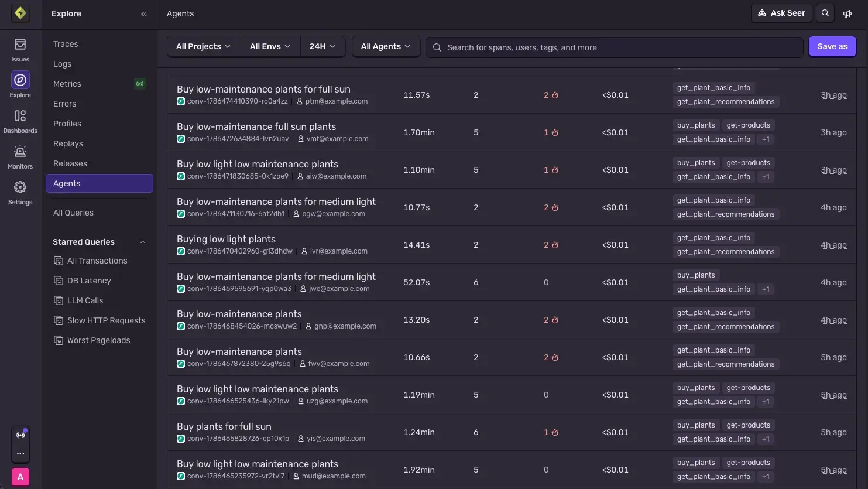Collapse the Explore sidebar panel

coord(144,13)
